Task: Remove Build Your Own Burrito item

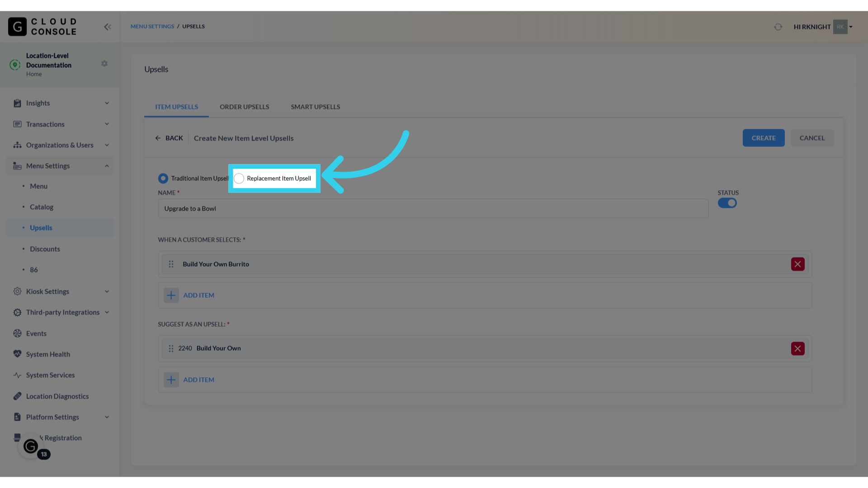Action: click(797, 264)
